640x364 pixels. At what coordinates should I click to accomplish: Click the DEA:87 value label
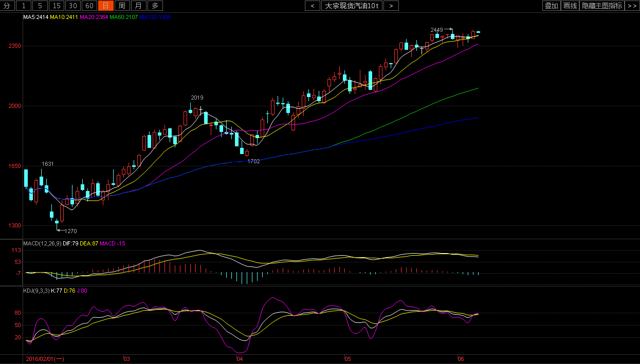pos(89,243)
